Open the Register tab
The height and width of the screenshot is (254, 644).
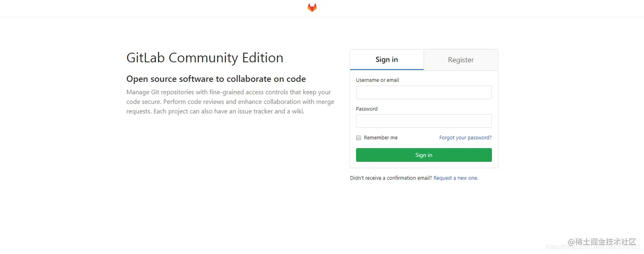pyautogui.click(x=461, y=60)
